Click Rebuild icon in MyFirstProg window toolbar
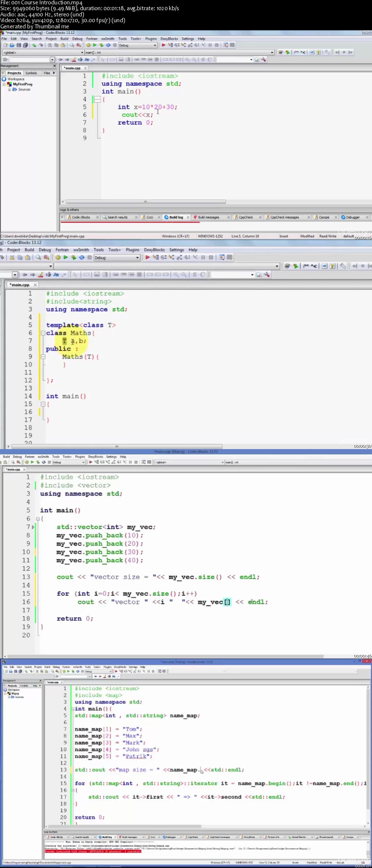This screenshot has width=372, height=868. tap(108, 45)
